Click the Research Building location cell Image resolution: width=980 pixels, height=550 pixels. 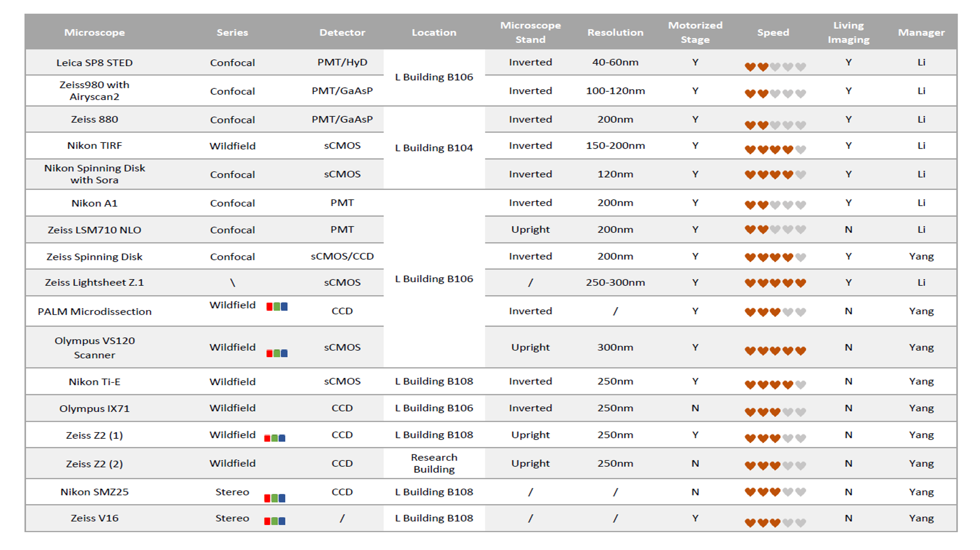434,463
